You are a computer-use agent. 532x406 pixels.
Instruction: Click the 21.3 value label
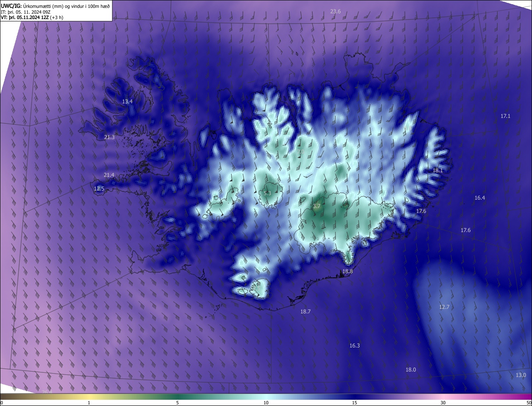click(x=109, y=137)
